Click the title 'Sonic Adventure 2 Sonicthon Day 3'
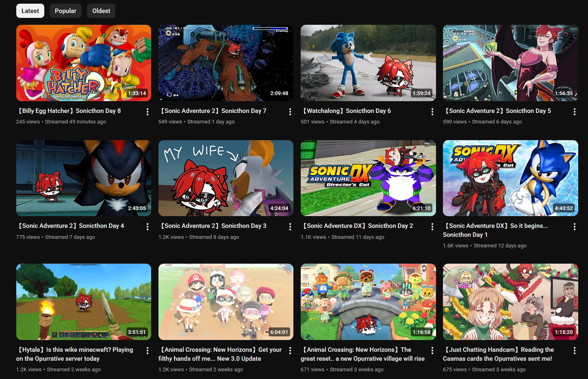 pos(213,226)
